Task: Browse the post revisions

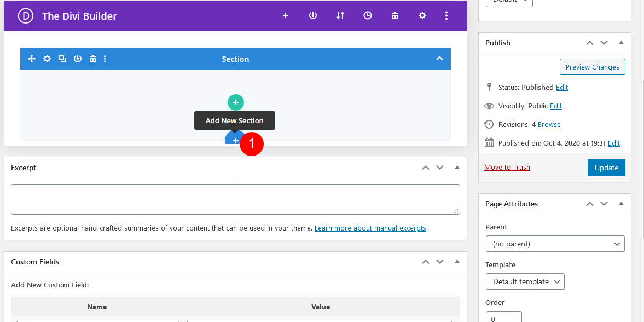Action: click(x=549, y=124)
